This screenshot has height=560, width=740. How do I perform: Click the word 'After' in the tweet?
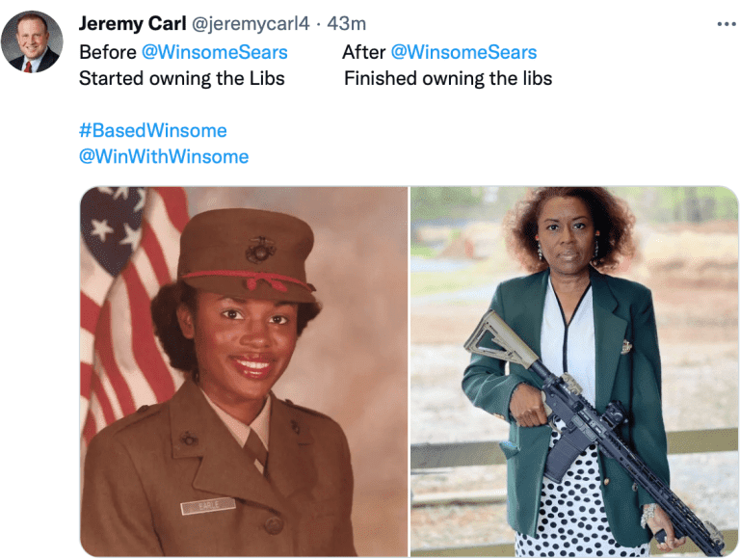pyautogui.click(x=364, y=52)
